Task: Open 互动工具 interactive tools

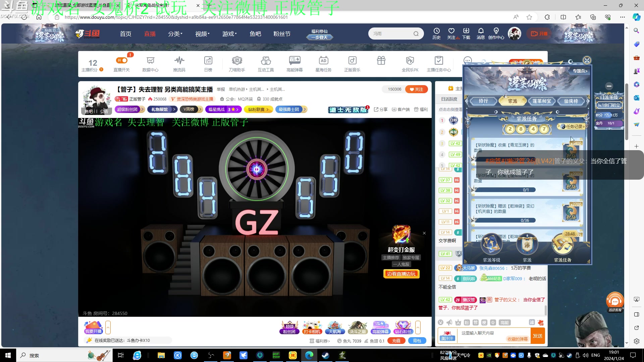Action: click(266, 64)
